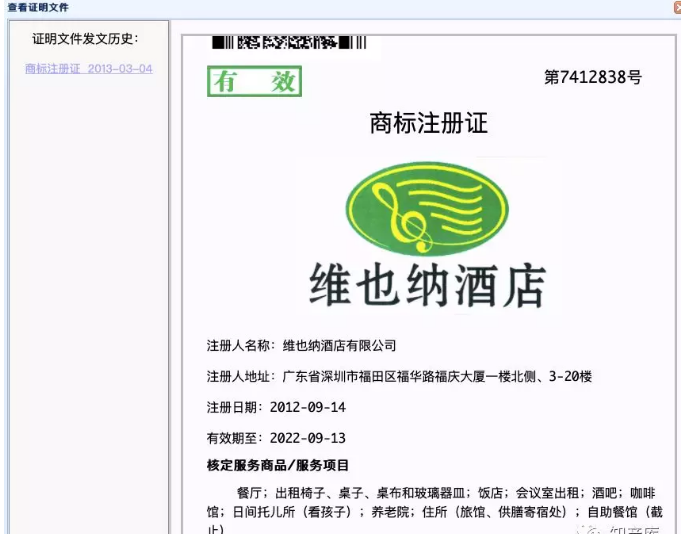Click 餐厅 in the services list

[x=249, y=492]
